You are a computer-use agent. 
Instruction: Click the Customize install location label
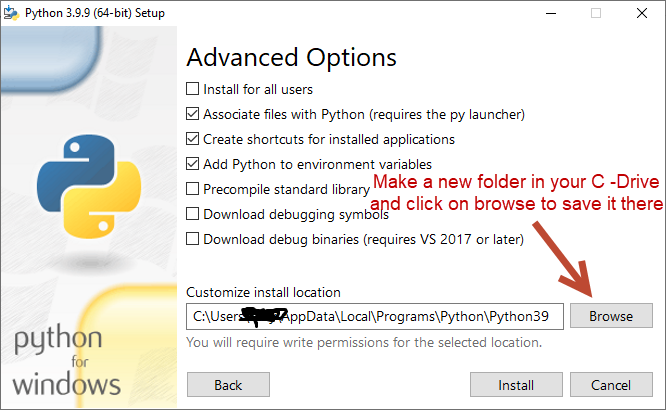click(x=263, y=292)
